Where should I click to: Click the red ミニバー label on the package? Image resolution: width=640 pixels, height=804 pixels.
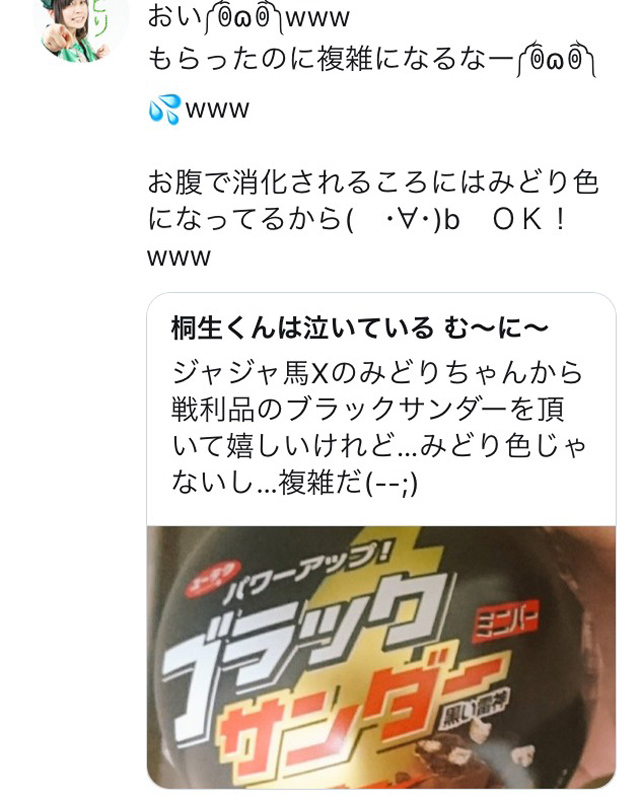pos(506,620)
